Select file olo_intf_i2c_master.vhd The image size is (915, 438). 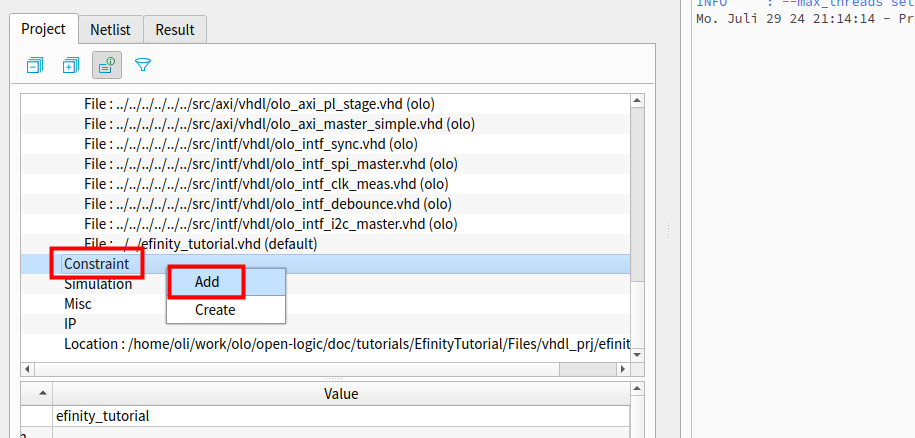tap(271, 224)
